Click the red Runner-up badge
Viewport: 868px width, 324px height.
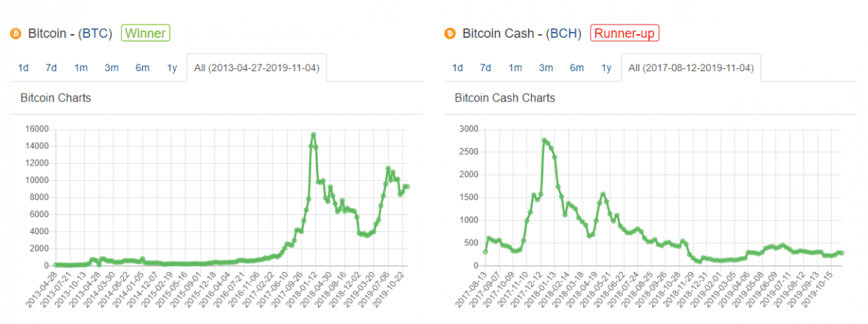tap(625, 33)
